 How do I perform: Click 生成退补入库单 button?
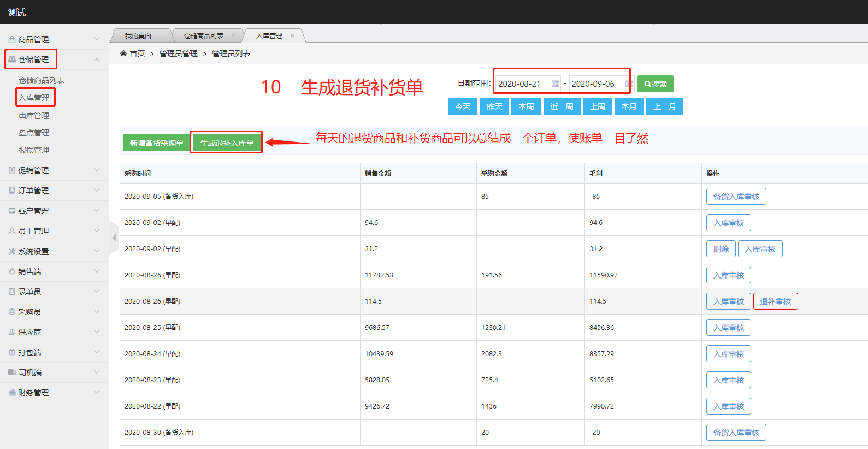[x=226, y=143]
